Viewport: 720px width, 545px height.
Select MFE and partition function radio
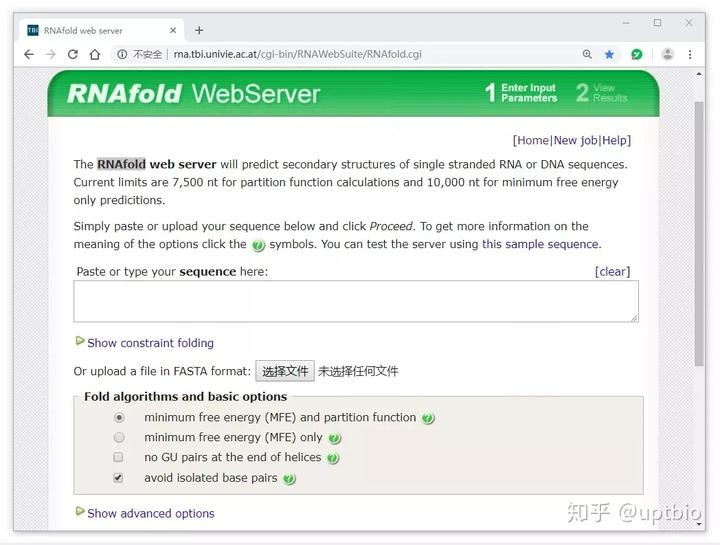point(119,417)
